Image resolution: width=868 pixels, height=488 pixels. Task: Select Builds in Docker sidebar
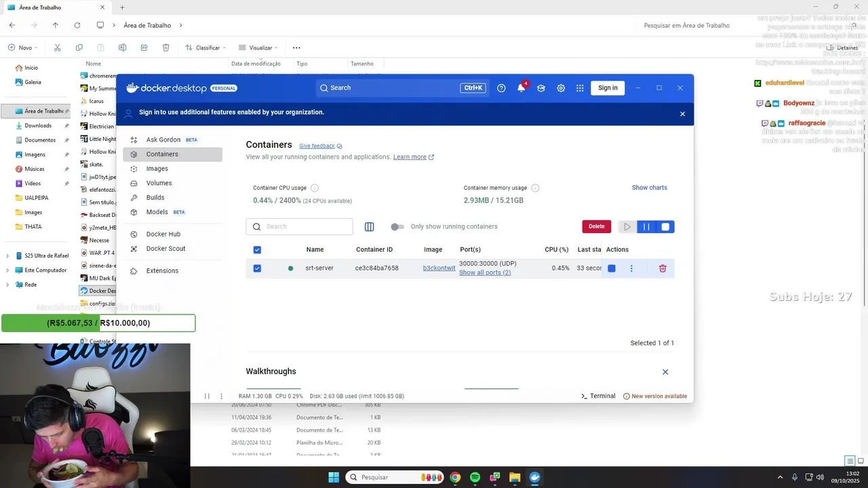click(x=173, y=197)
